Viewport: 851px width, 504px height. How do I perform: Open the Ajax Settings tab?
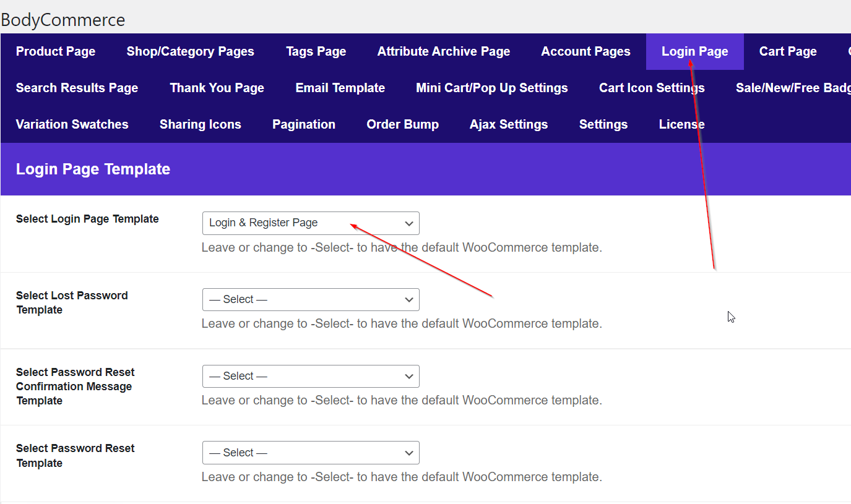[x=508, y=124]
